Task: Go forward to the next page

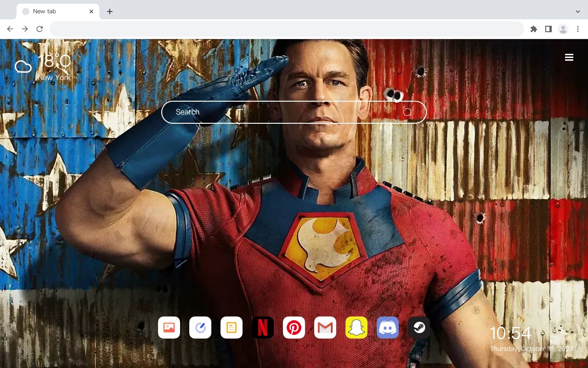Action: (x=25, y=29)
